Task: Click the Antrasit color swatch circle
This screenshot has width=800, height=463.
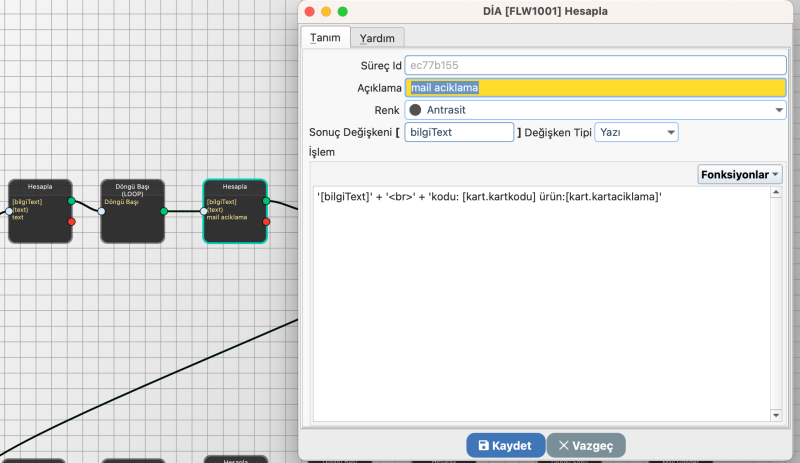Action: coord(415,110)
